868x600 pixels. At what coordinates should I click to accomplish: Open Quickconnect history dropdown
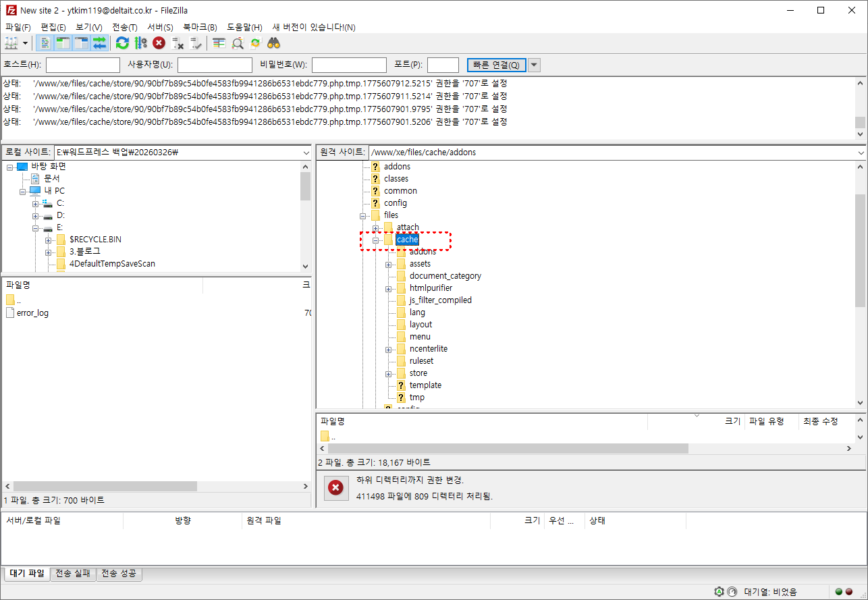534,65
